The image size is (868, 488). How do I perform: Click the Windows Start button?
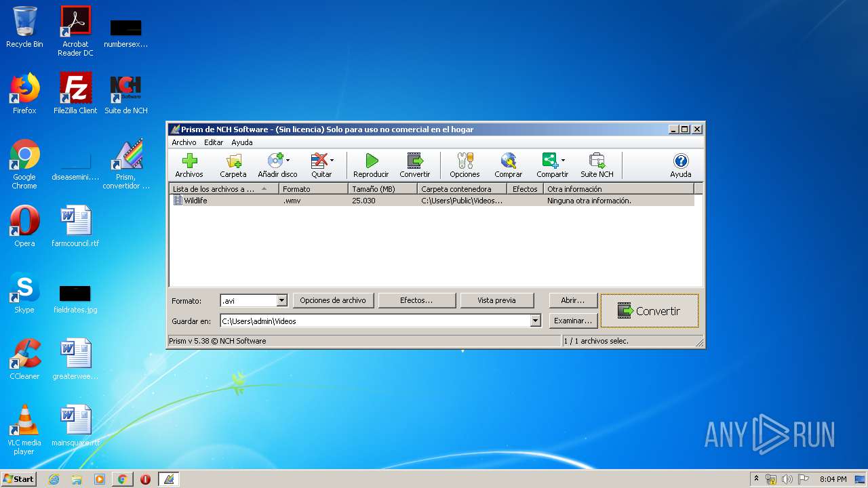coord(18,479)
